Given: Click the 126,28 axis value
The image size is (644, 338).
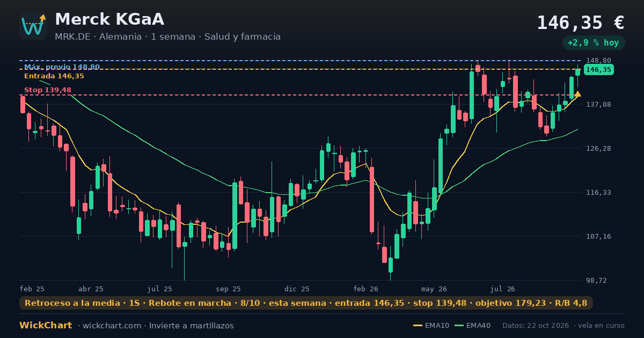Looking at the screenshot, I should coord(598,148).
